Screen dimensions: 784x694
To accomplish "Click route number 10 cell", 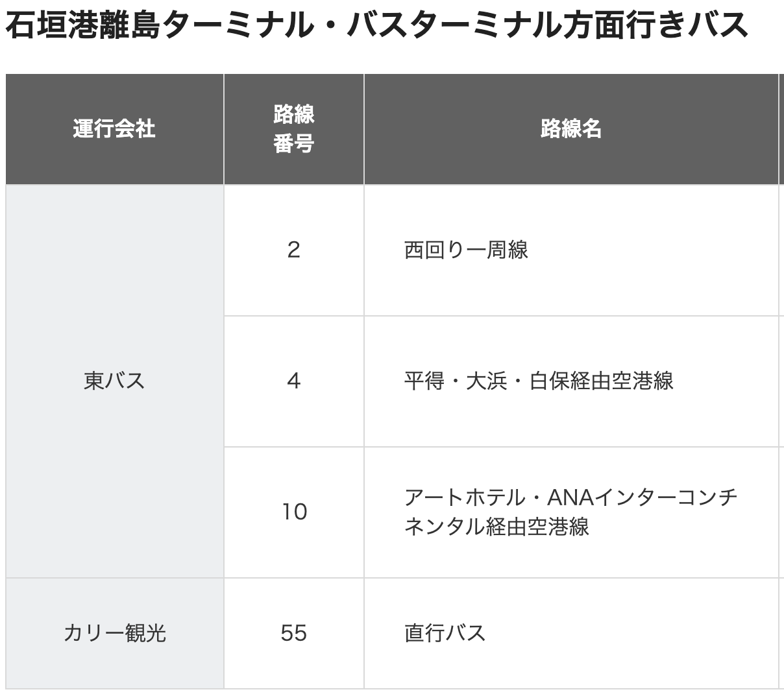I will (x=293, y=512).
